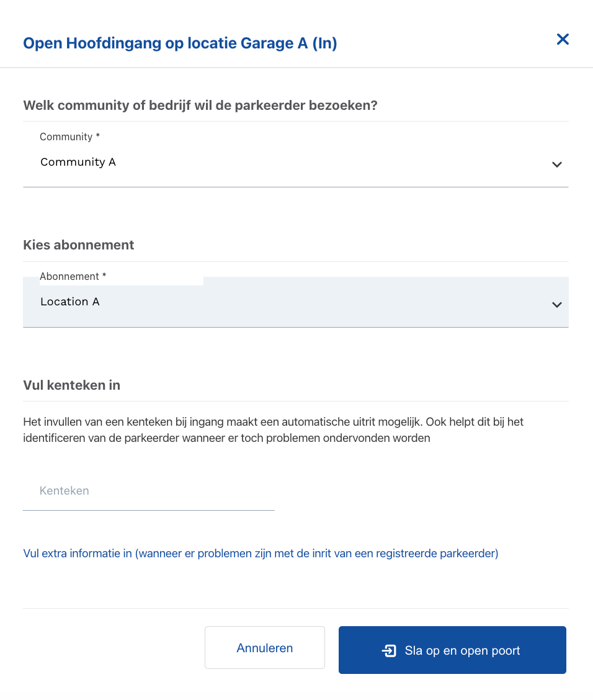This screenshot has height=700, width=593.
Task: Click the heading about community of bedrijf
Action: coord(200,105)
